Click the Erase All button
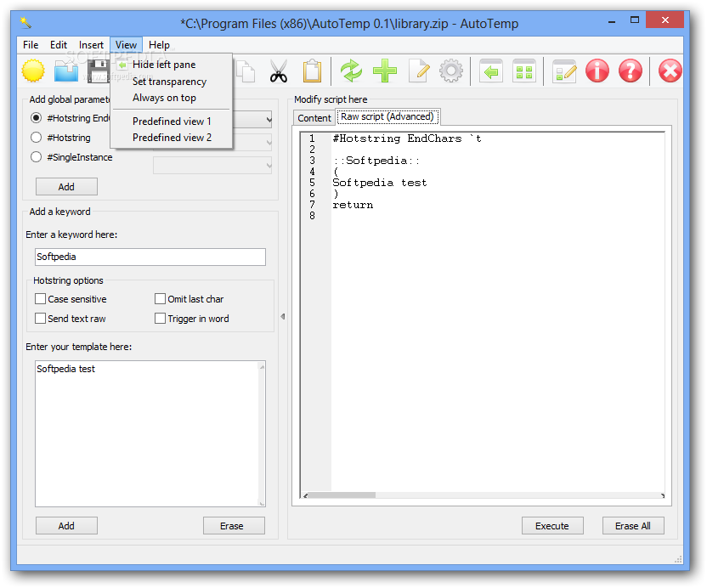This screenshot has width=707, height=588. (633, 526)
